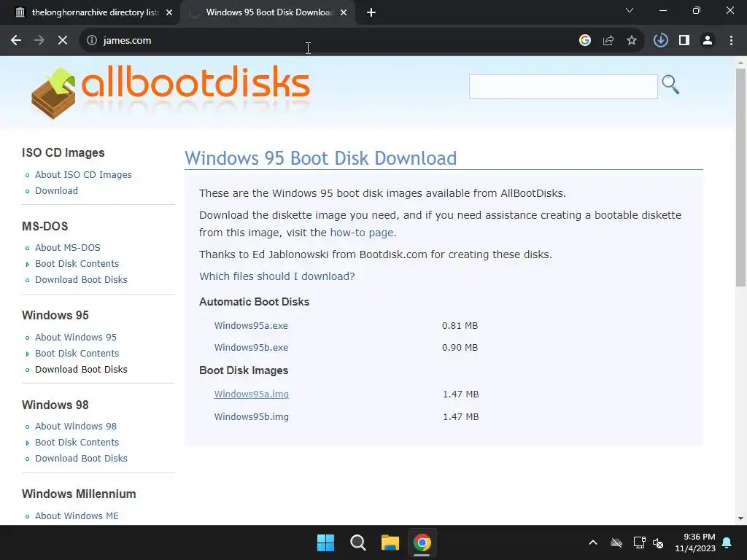Click the allbootdisks logo
Image resolution: width=747 pixels, height=560 pixels.
171,93
